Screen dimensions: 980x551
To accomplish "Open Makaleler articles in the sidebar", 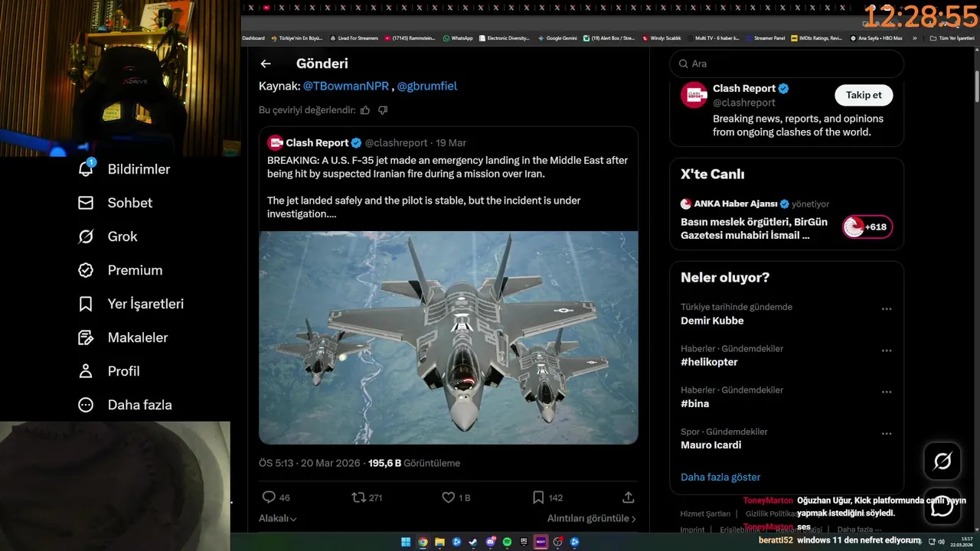I will coord(122,337).
